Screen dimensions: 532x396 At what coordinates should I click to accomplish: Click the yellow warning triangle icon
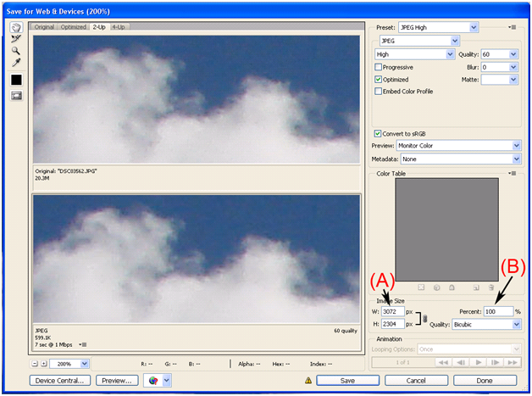point(308,381)
